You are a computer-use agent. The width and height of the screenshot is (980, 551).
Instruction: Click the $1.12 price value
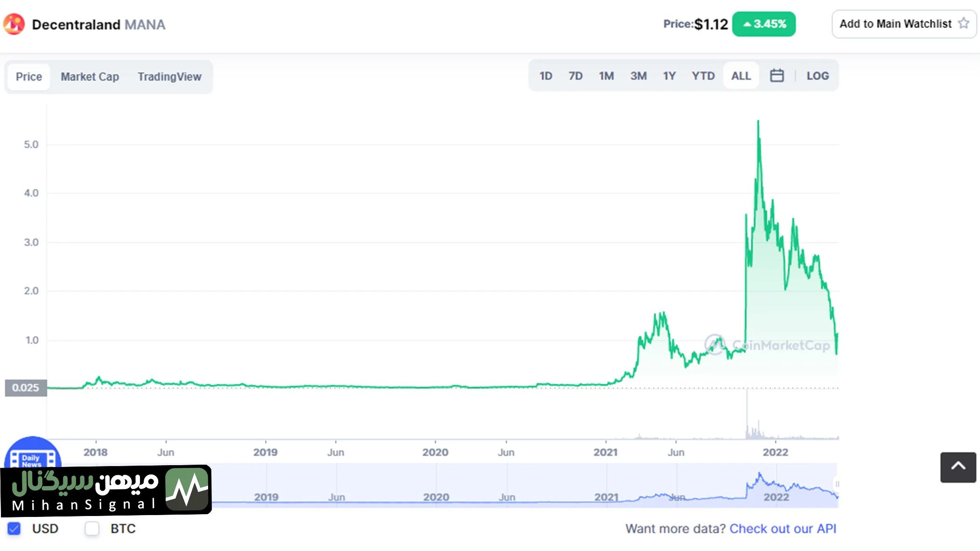pos(711,24)
